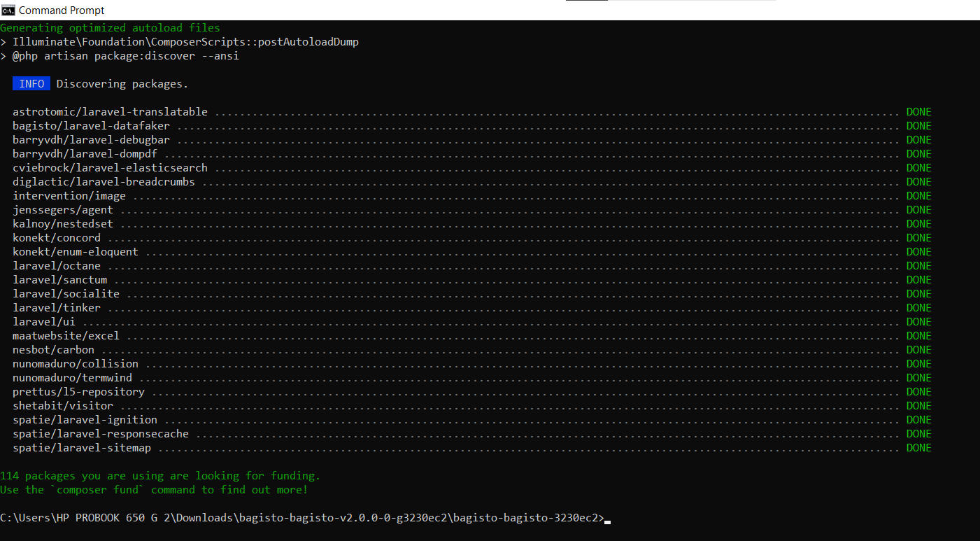Click the blinking cursor after the prompt

pos(608,521)
